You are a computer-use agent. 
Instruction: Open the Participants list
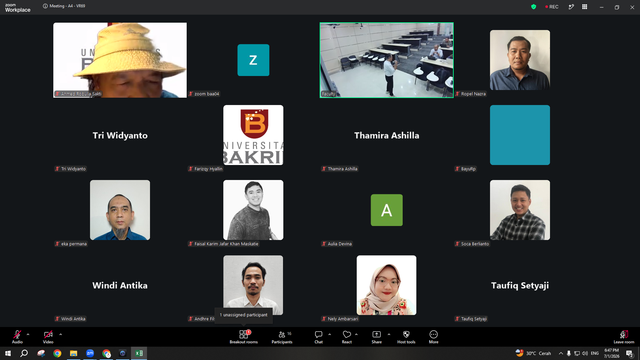pos(282,337)
